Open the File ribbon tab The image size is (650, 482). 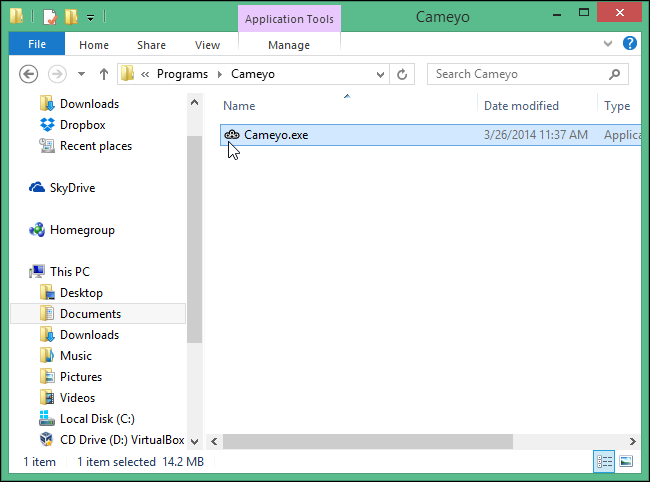pyautogui.click(x=37, y=44)
